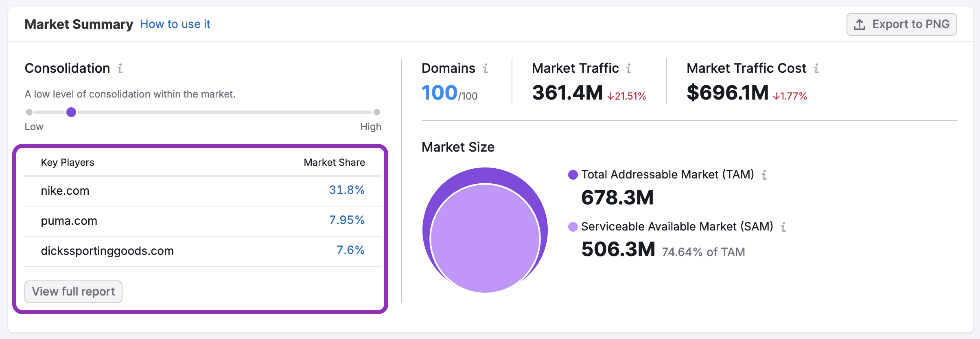Click the purple TAM legend dot

(x=573, y=175)
